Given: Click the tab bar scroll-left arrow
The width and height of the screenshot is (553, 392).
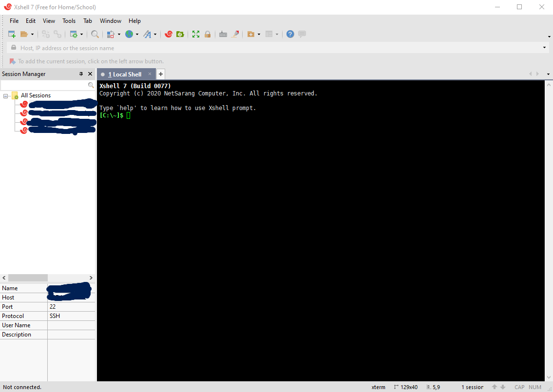Looking at the screenshot, I should (x=530, y=74).
